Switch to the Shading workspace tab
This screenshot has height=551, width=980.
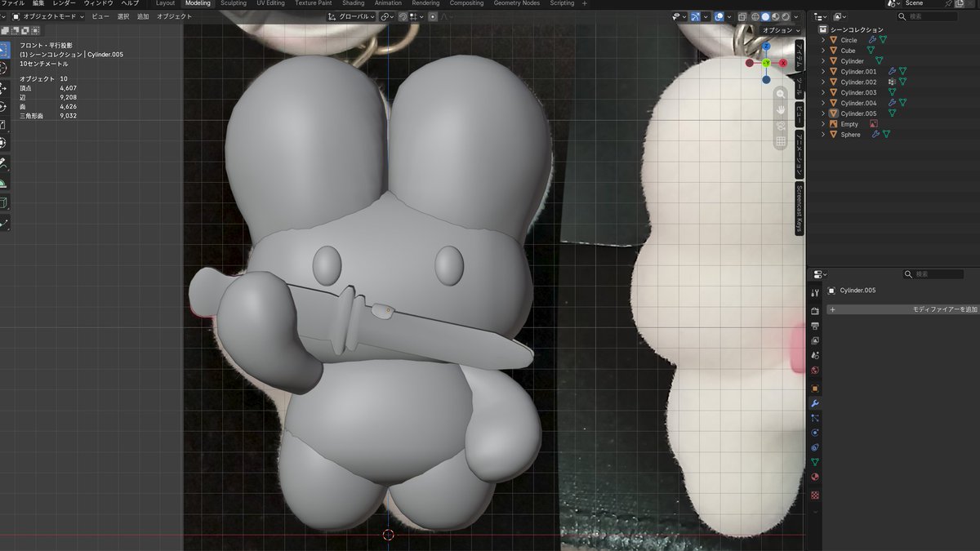tap(353, 3)
